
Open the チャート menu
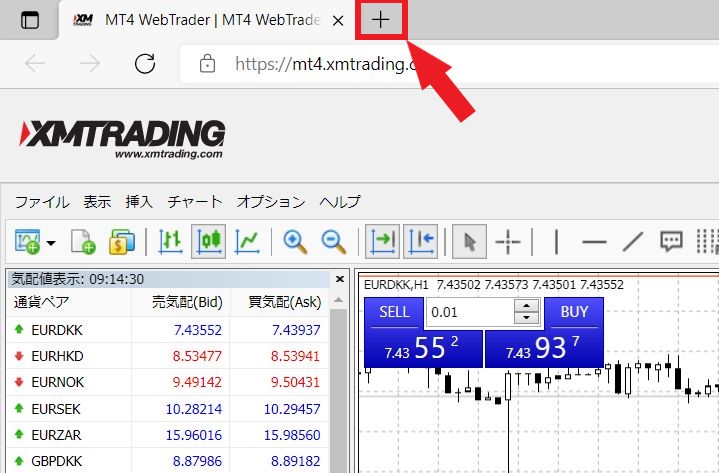pyautogui.click(x=195, y=201)
